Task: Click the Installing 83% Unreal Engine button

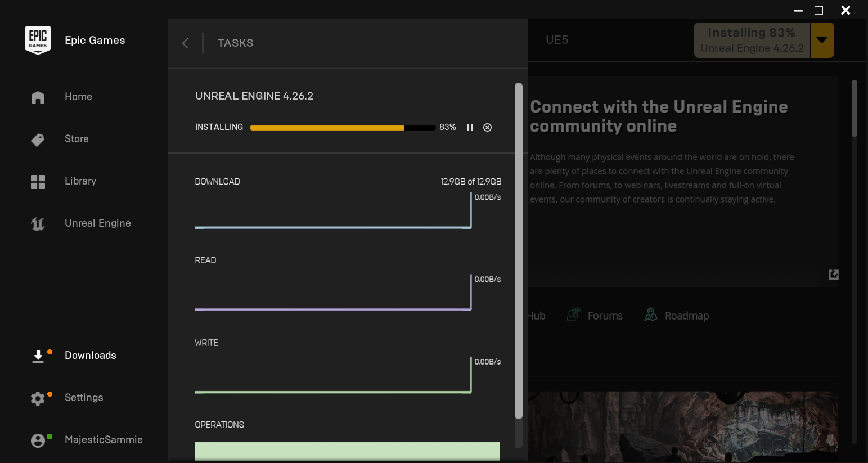Action: click(x=752, y=40)
